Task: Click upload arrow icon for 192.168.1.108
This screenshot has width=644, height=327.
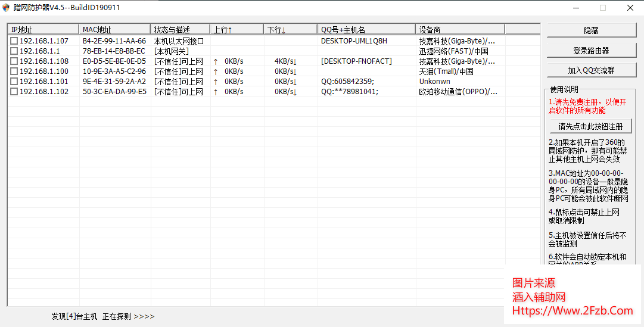Action: (x=216, y=61)
